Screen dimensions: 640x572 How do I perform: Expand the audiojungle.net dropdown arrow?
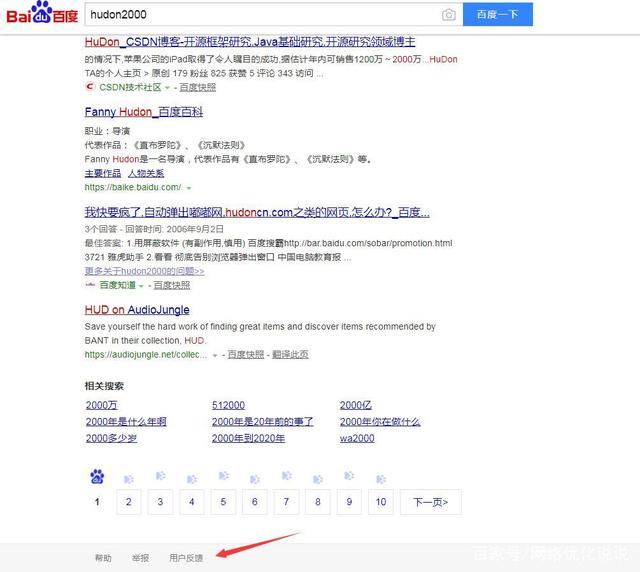coord(215,356)
